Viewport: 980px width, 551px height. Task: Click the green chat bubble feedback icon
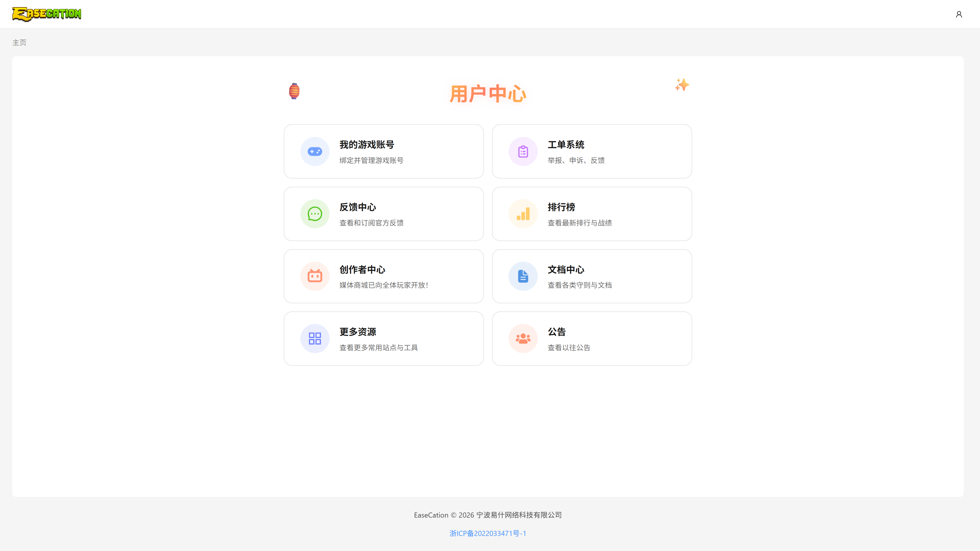[x=315, y=214]
